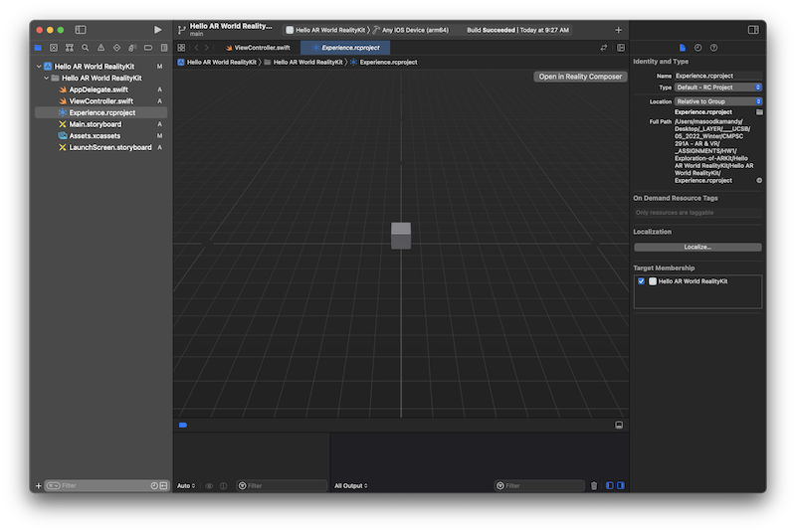This screenshot has width=796, height=532.
Task: Click Open in Reality Composer button
Action: click(580, 77)
